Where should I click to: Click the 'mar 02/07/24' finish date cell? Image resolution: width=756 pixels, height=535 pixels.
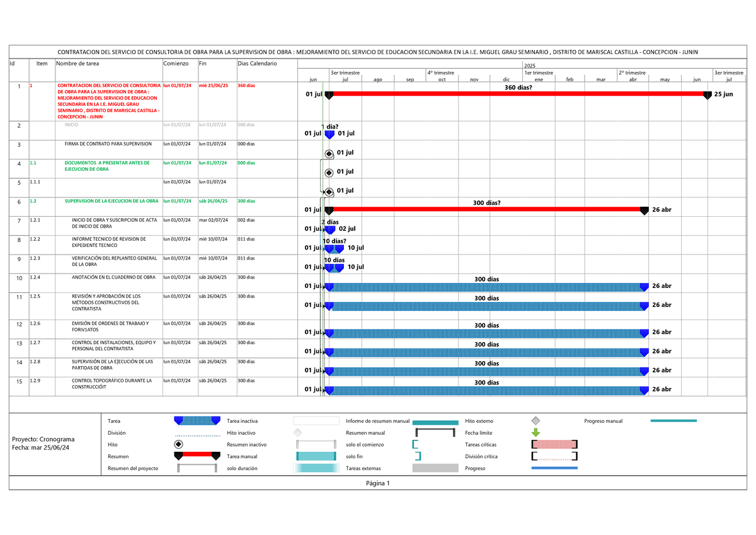(213, 220)
